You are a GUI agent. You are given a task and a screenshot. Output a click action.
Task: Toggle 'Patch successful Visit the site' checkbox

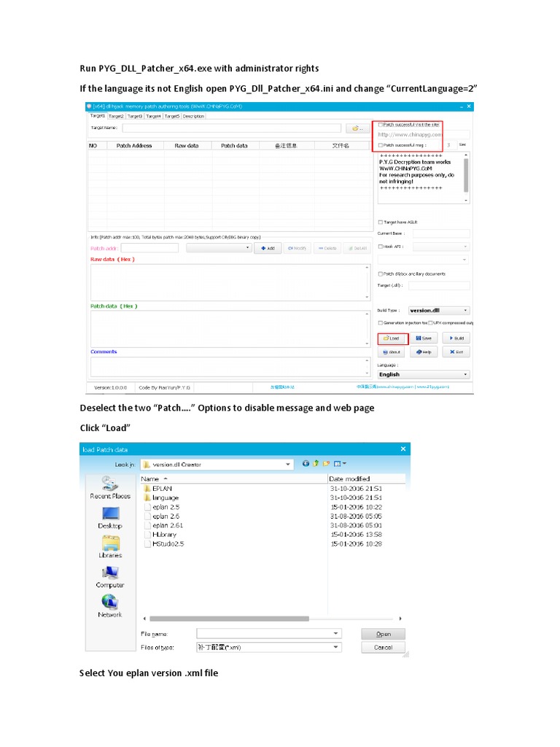(381, 124)
